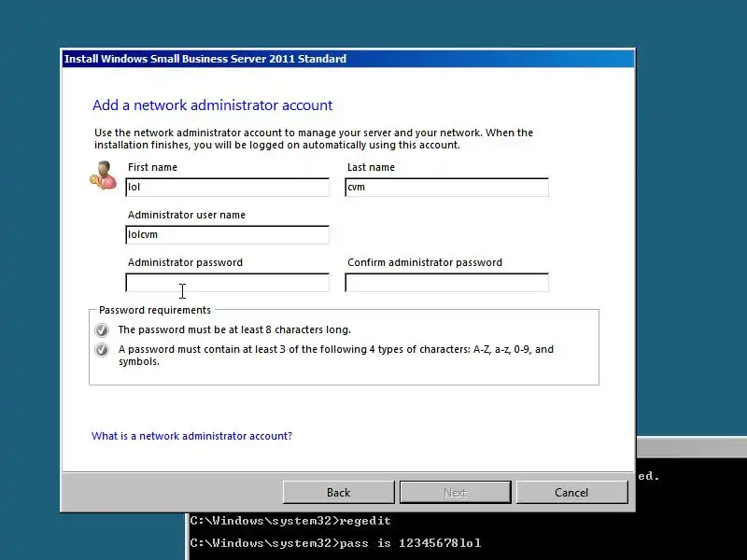Click the character types requirement check icon

click(x=102, y=350)
